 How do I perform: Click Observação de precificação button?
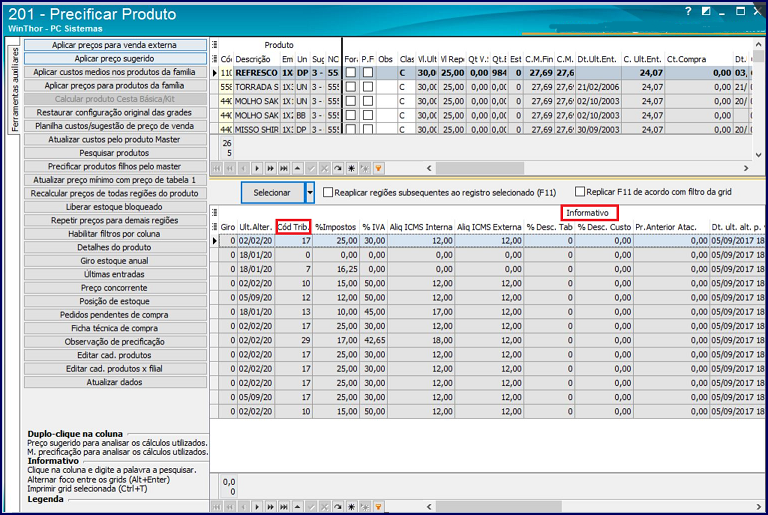(116, 342)
